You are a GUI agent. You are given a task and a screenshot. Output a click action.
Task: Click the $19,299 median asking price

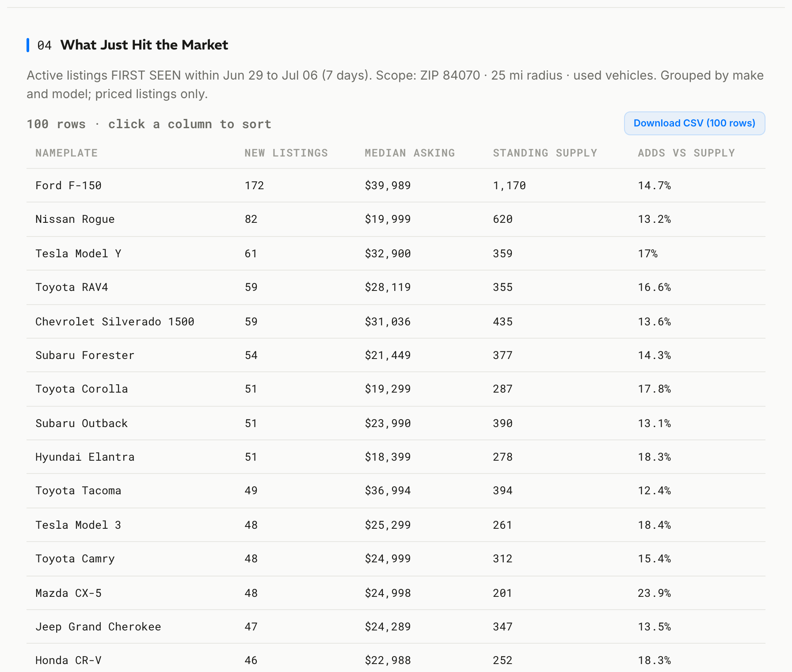388,389
